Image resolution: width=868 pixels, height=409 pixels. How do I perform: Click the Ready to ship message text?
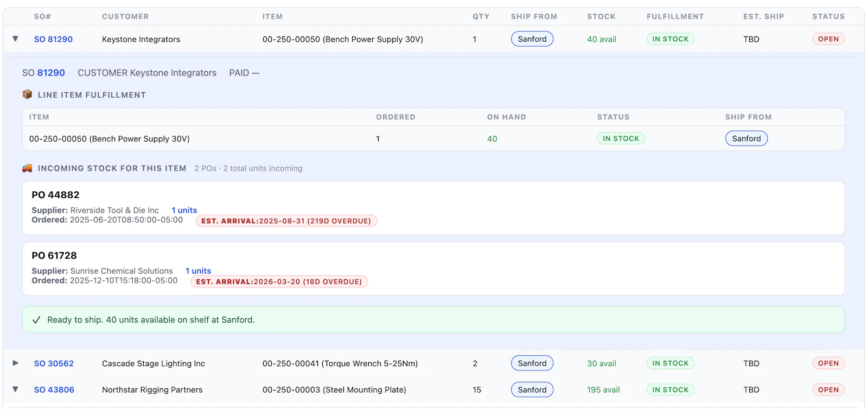point(151,320)
